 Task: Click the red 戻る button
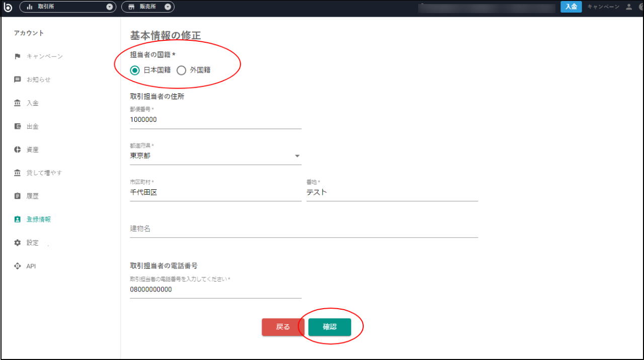283,327
